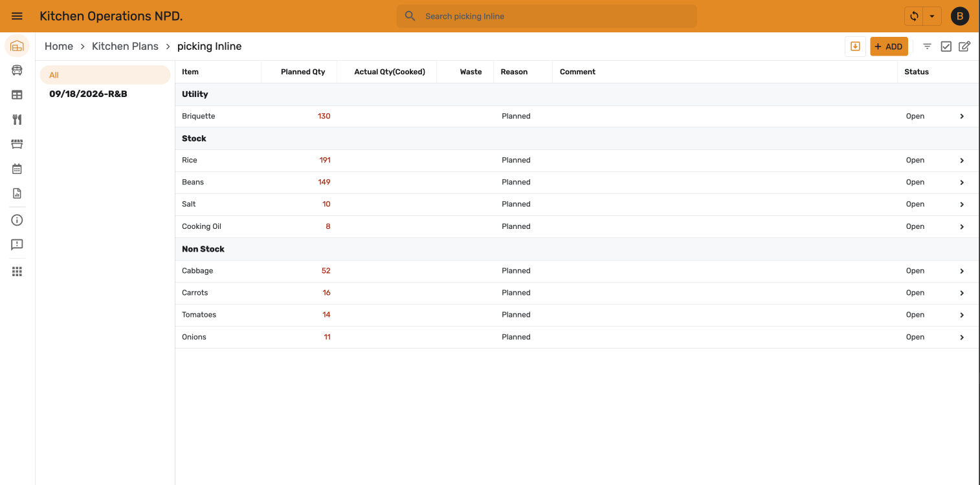Open the report document sidebar icon
The height and width of the screenshot is (485, 980).
[x=17, y=193]
